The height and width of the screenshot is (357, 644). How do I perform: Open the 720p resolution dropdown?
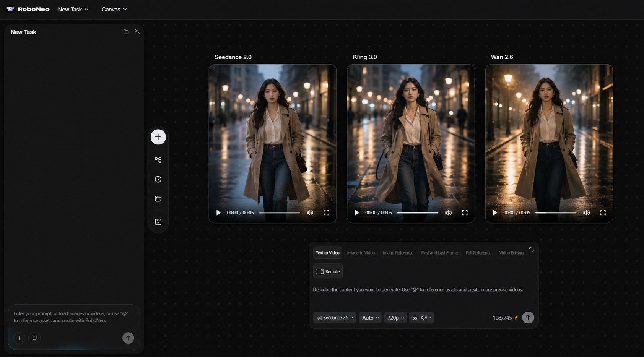click(x=395, y=318)
